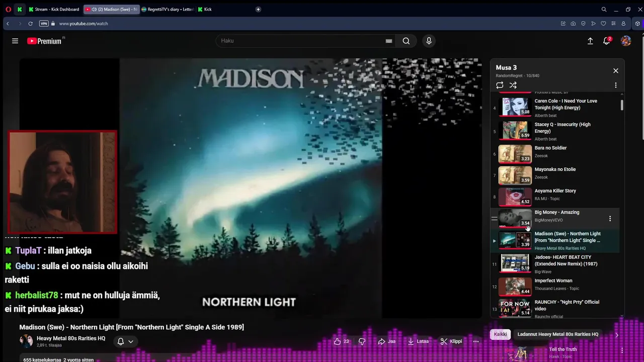Select the Kaikki filter chip
This screenshot has width=644, height=362.
500,334
